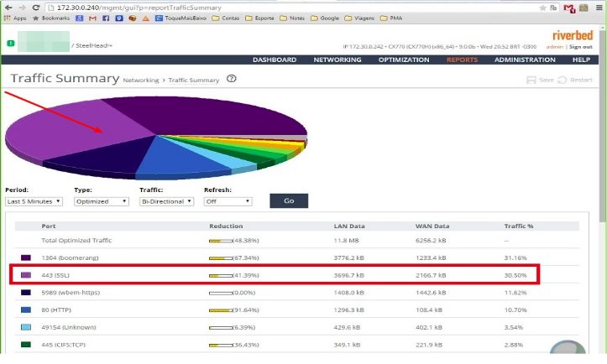
Task: Click the browser reload button
Action: (x=35, y=7)
